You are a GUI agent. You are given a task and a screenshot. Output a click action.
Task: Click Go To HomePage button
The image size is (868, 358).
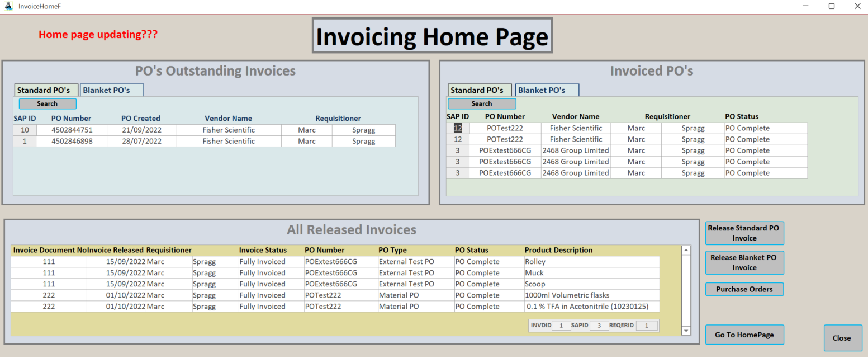pyautogui.click(x=744, y=335)
